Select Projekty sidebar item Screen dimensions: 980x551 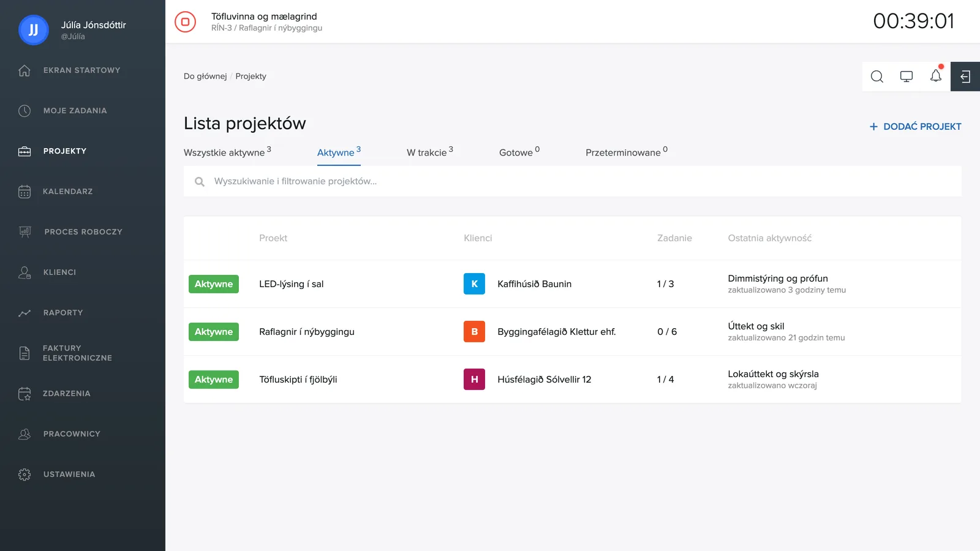[65, 151]
